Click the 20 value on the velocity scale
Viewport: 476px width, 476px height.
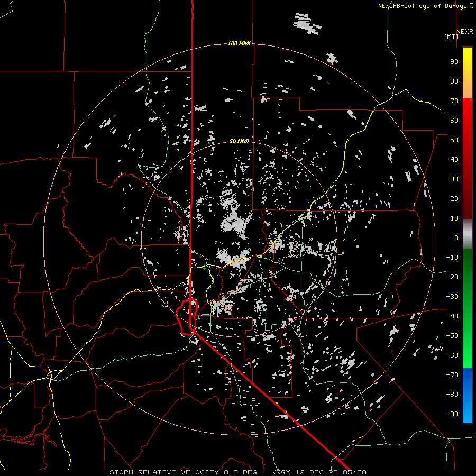click(454, 199)
